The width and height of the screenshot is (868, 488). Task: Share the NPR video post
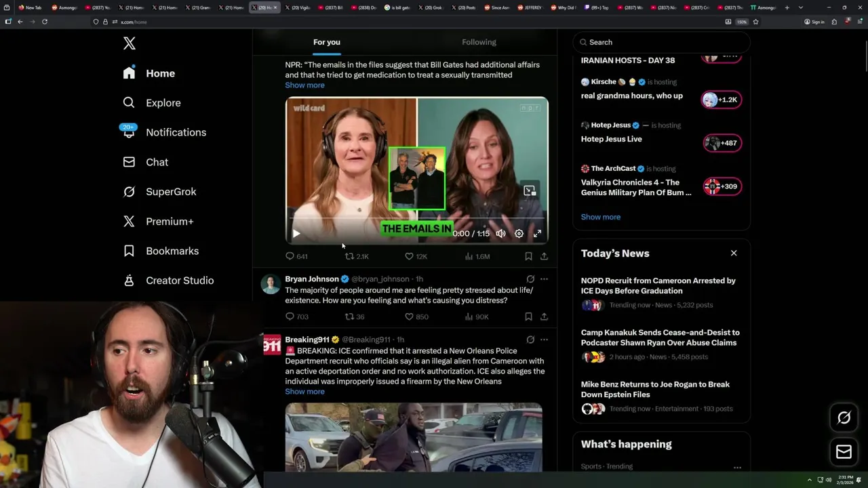[x=544, y=256]
